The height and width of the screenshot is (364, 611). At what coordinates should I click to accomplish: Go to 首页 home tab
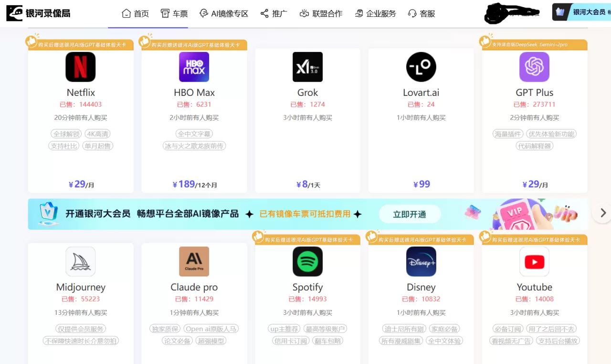click(136, 13)
